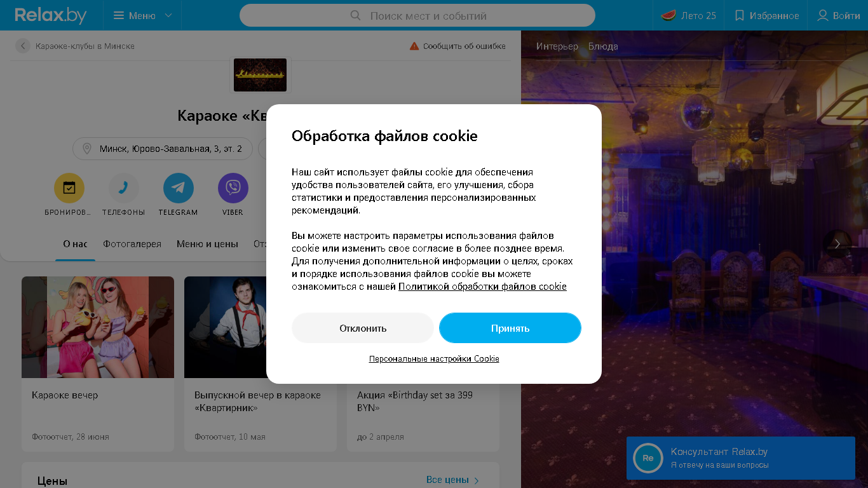Image resolution: width=868 pixels, height=488 pixels.
Task: Click the Обработка файлов cookie heading
Action: (x=384, y=136)
